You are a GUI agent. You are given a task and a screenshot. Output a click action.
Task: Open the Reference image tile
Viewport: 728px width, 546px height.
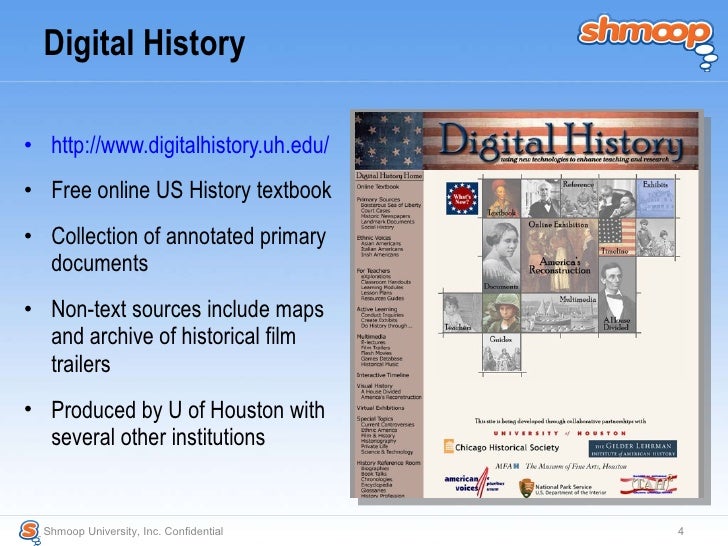[578, 198]
